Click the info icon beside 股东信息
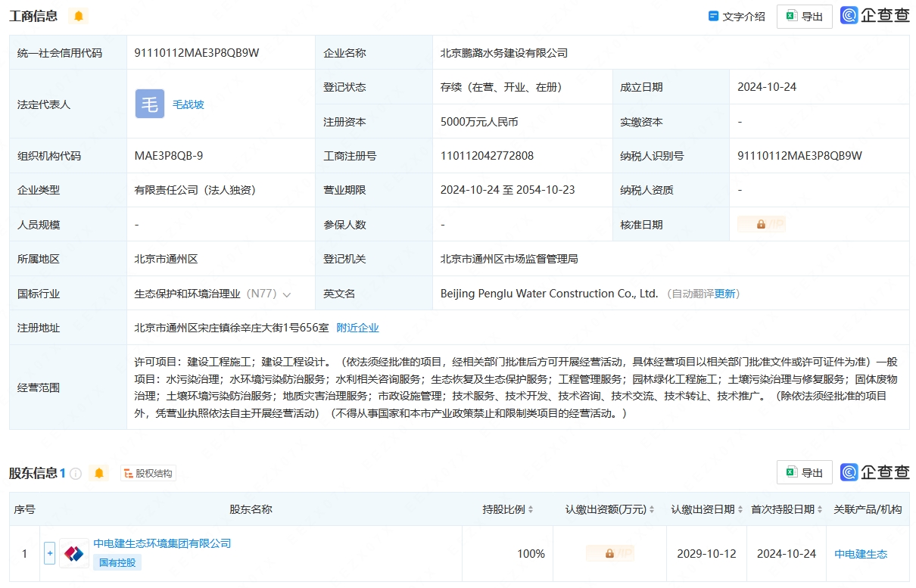This screenshot has height=588, width=916. tap(76, 474)
